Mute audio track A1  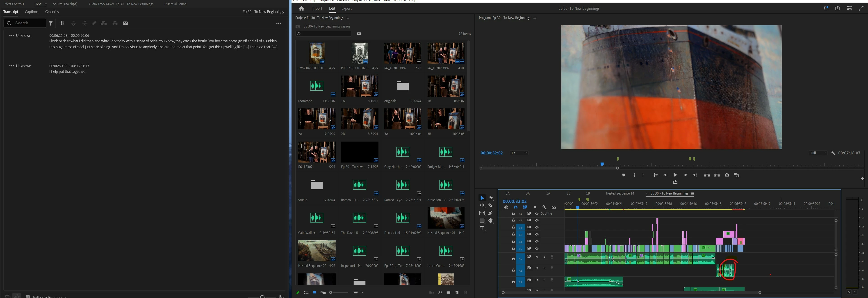pos(537,257)
